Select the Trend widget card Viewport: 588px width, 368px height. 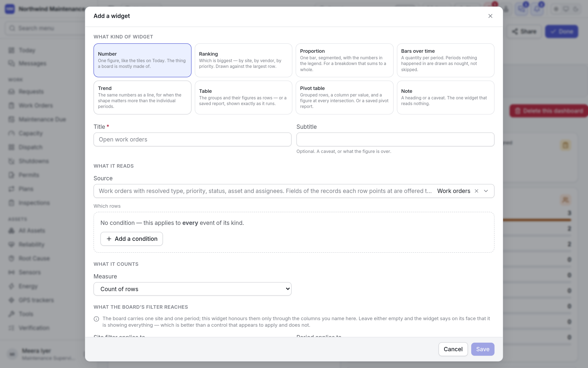[142, 97]
